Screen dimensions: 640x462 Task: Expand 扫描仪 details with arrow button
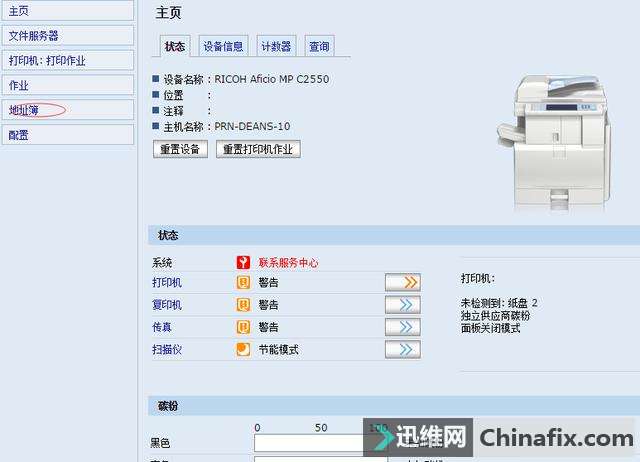click(403, 349)
